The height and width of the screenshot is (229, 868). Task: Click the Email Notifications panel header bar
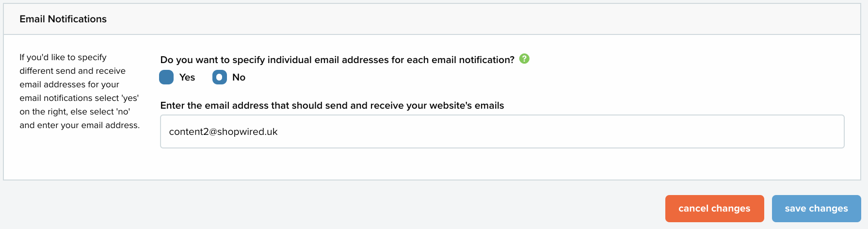point(432,19)
